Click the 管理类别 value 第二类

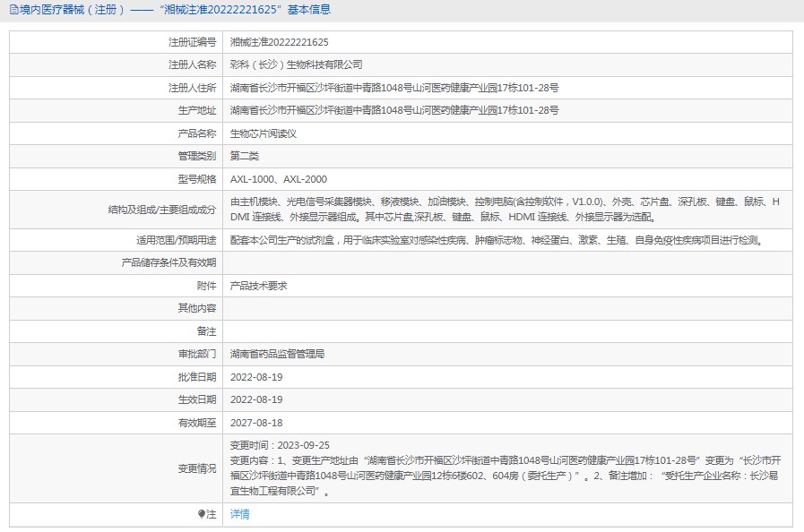(x=245, y=156)
